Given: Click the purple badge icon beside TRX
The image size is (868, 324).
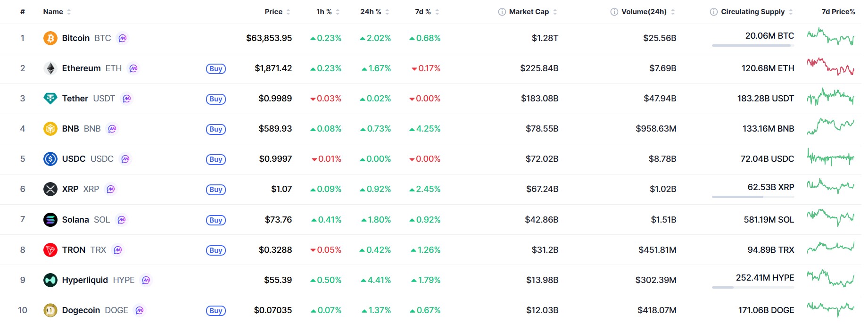Looking at the screenshot, I should tap(118, 250).
